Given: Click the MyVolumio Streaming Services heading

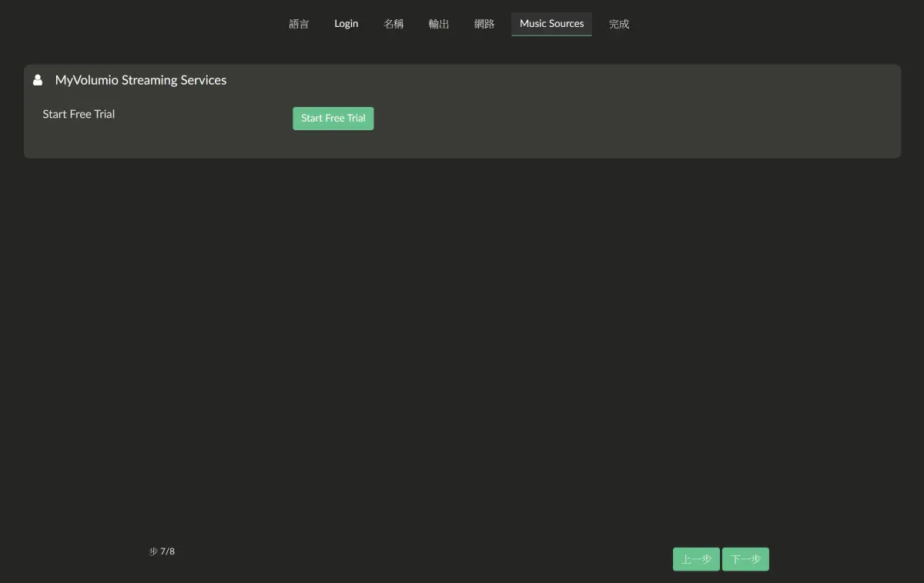Looking at the screenshot, I should pyautogui.click(x=141, y=80).
